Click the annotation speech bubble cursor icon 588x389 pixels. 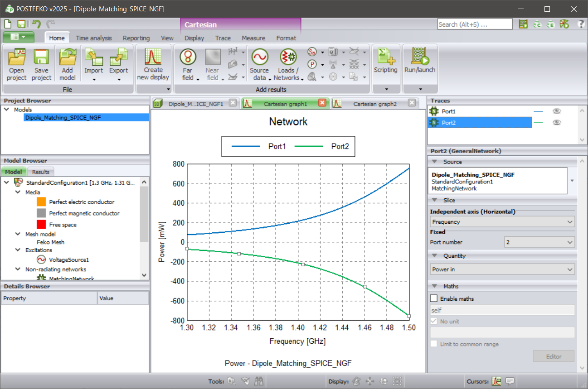509,381
